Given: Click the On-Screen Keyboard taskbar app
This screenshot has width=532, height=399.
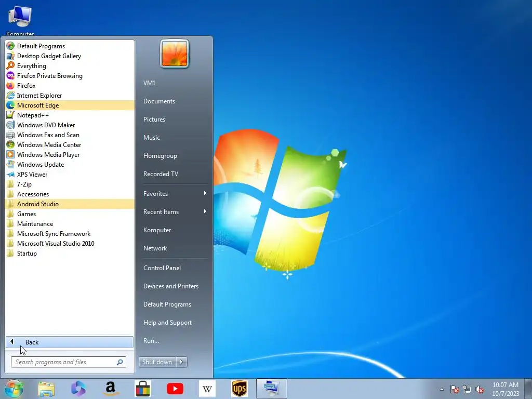Looking at the screenshot, I should [x=271, y=389].
